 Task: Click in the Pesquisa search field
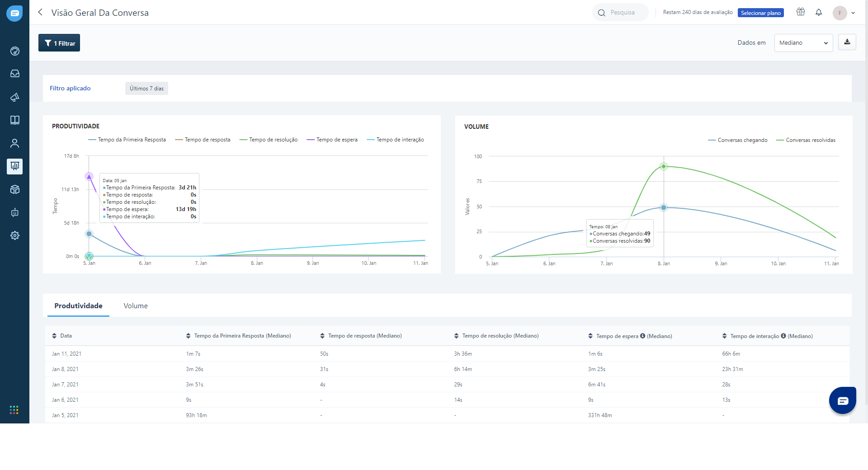click(620, 13)
